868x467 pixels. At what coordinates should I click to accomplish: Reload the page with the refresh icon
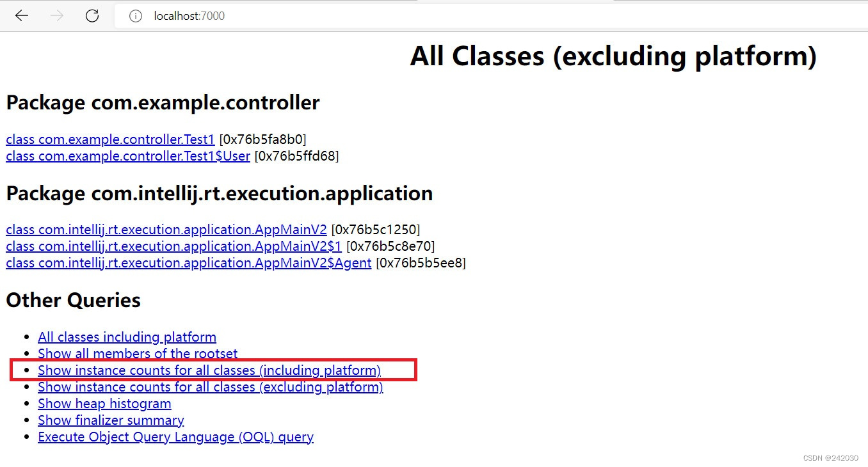click(x=92, y=16)
